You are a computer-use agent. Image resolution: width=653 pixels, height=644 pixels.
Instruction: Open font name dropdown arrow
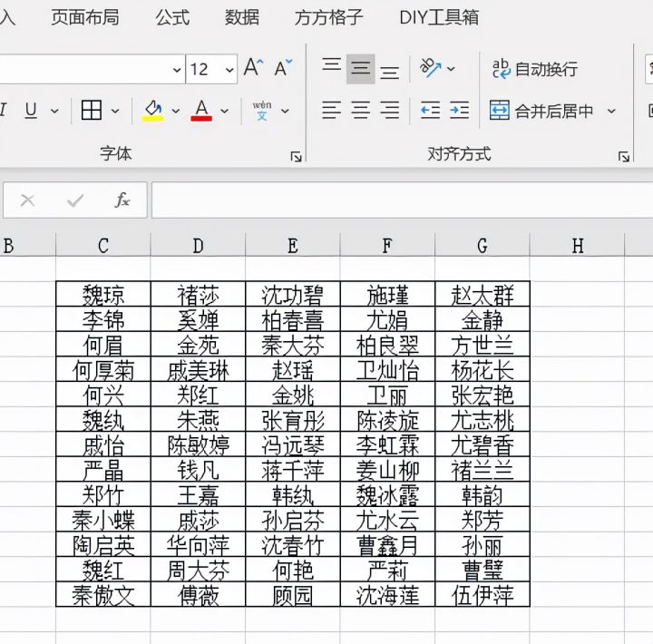coord(177,70)
